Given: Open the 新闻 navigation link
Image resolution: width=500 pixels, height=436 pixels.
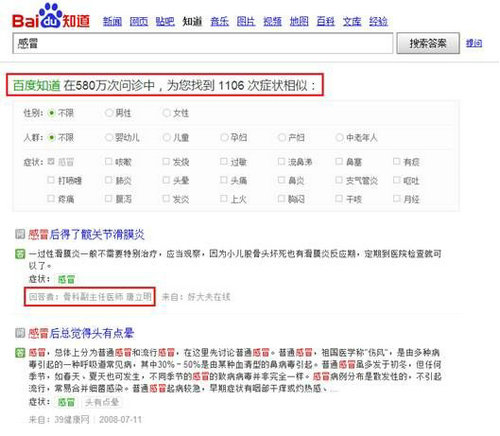Looking at the screenshot, I should click(x=112, y=22).
